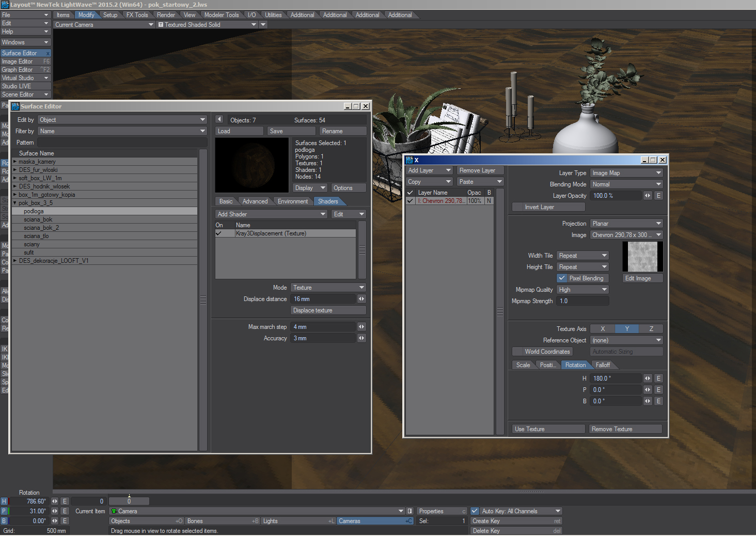Image resolution: width=756 pixels, height=536 pixels.
Task: Click the Accuracy value arrows button
Action: (x=361, y=338)
